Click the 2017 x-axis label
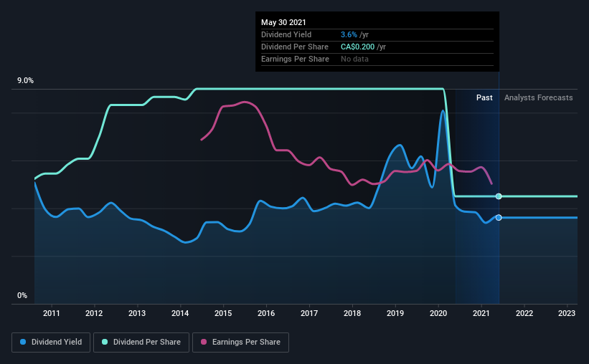Screen dimensions: 589x364 309,313
